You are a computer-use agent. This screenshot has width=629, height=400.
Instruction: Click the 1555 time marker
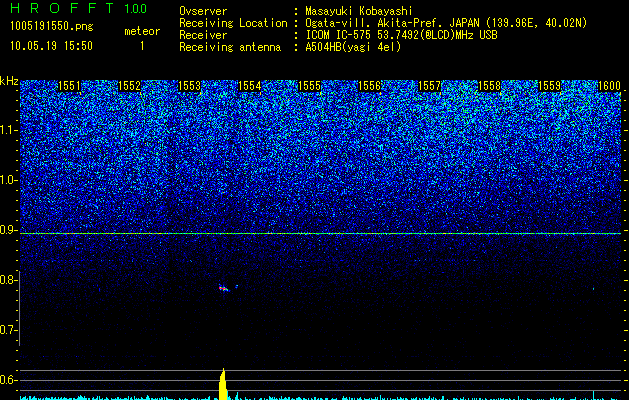click(x=309, y=86)
